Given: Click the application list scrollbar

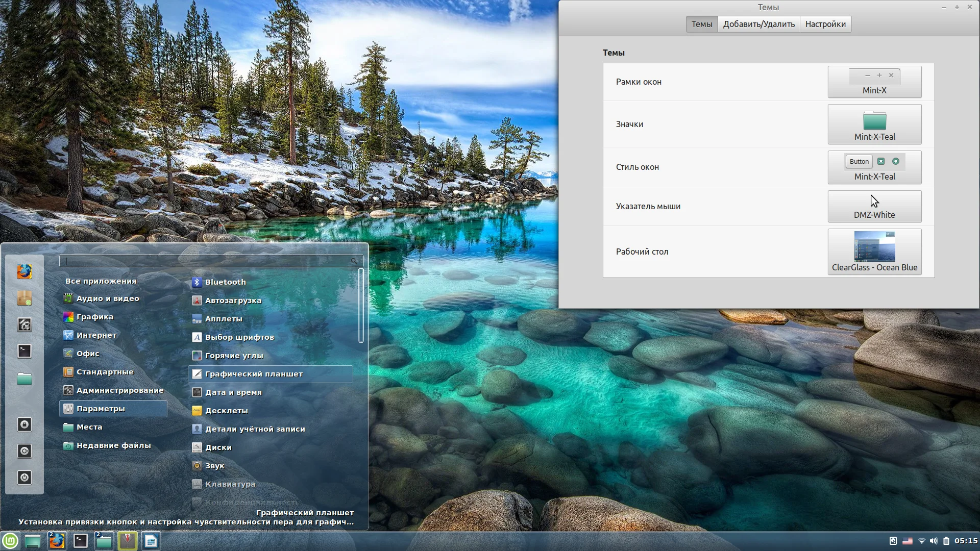Looking at the screenshot, I should (361, 306).
